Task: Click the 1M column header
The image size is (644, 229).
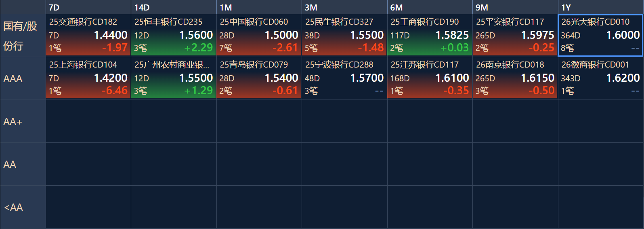Action: click(259, 7)
